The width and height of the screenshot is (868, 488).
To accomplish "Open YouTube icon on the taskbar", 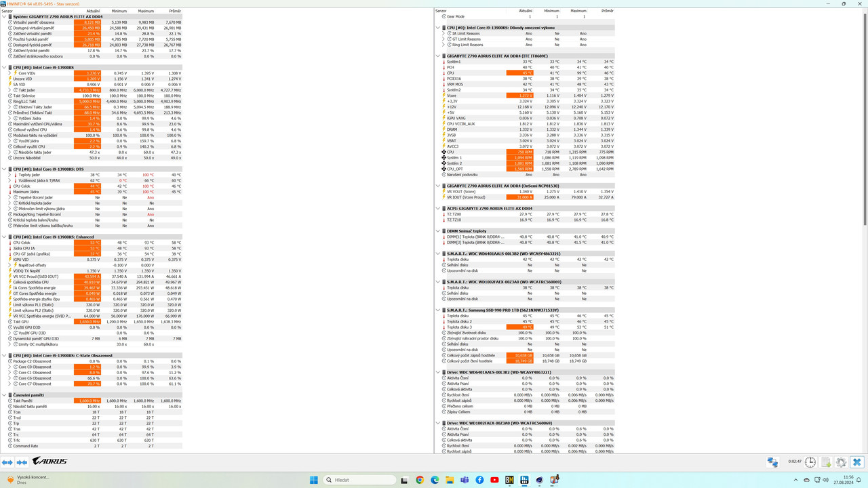I will (x=494, y=480).
